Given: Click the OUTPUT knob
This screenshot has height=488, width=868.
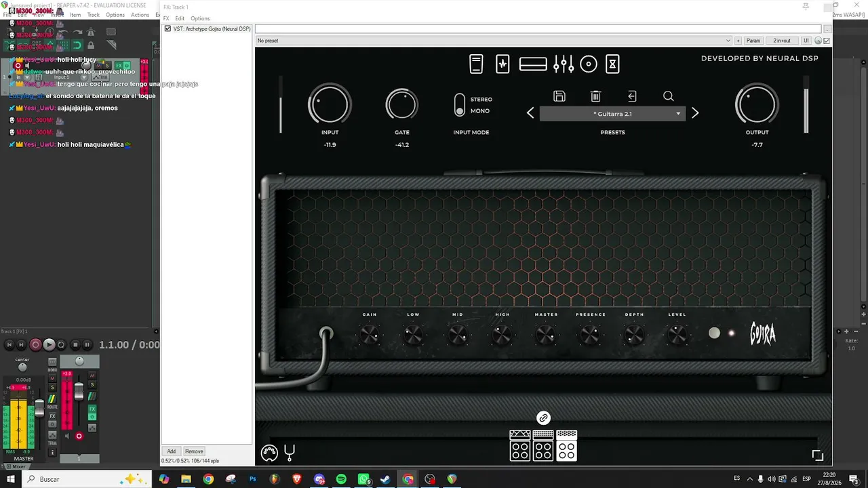Looking at the screenshot, I should tap(757, 105).
